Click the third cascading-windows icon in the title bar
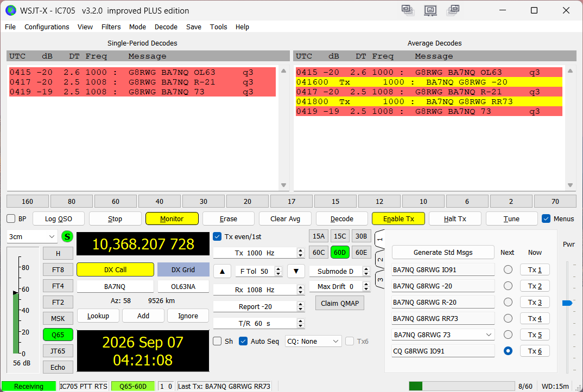This screenshot has width=583, height=392. coord(453,10)
